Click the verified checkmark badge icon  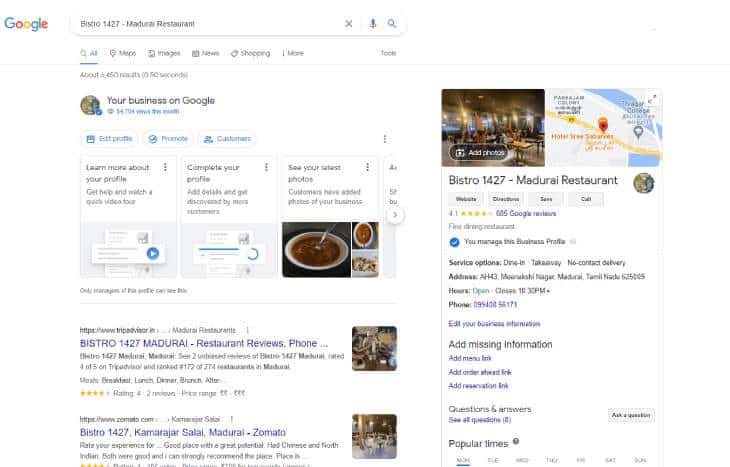pyautogui.click(x=454, y=242)
